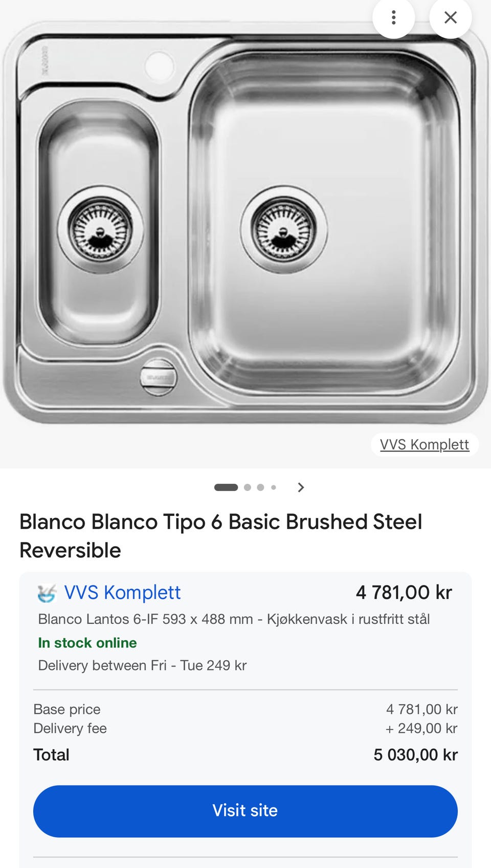Jump to fourth small carousel dot
491x868 pixels.
pyautogui.click(x=274, y=487)
